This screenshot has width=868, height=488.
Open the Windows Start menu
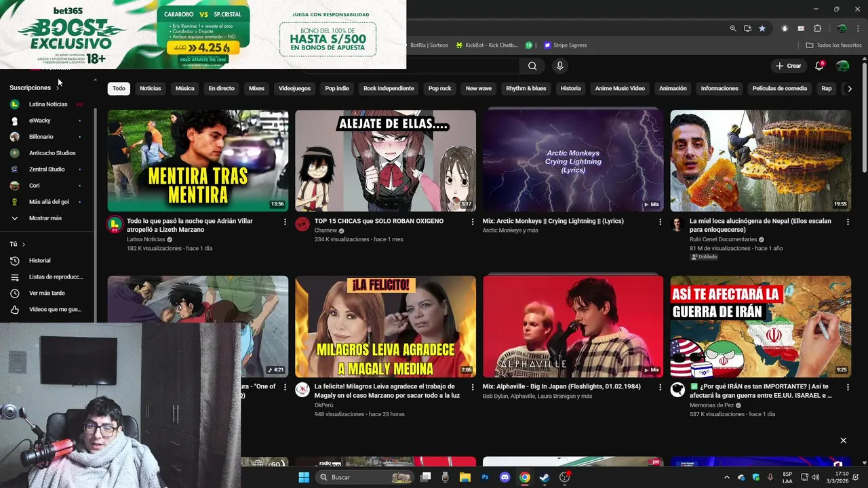(x=304, y=477)
